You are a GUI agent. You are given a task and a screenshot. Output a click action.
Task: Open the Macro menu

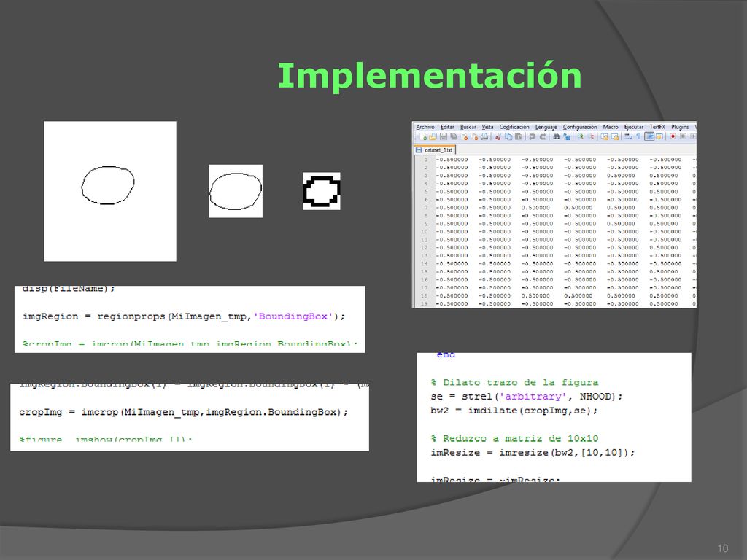(x=611, y=127)
